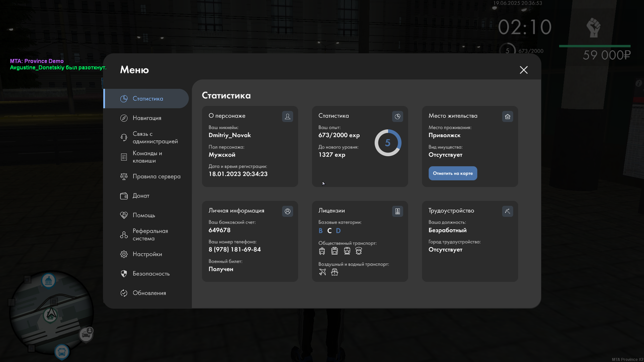Image resolution: width=644 pixels, height=362 pixels.
Task: Click the 673/2000 exp value
Action: click(x=339, y=135)
